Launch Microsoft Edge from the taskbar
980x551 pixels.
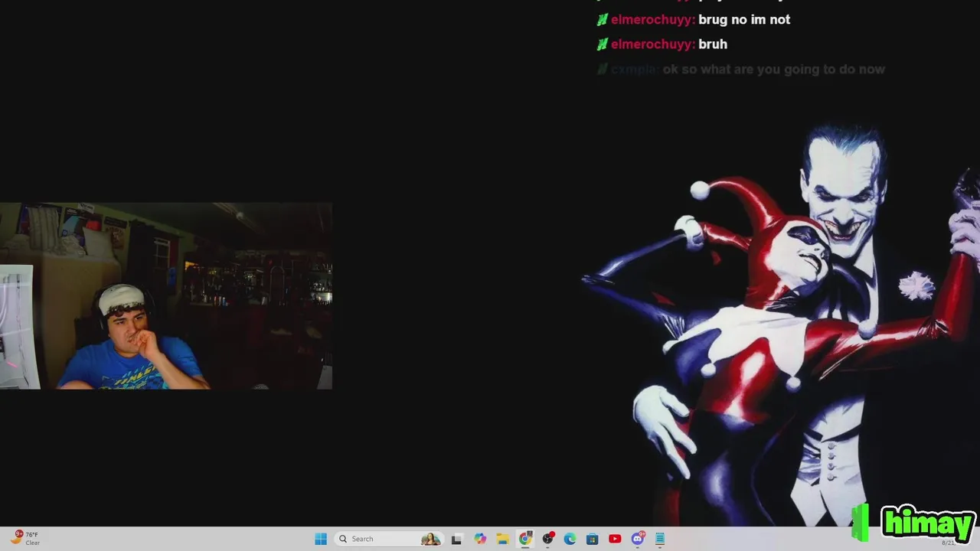570,539
